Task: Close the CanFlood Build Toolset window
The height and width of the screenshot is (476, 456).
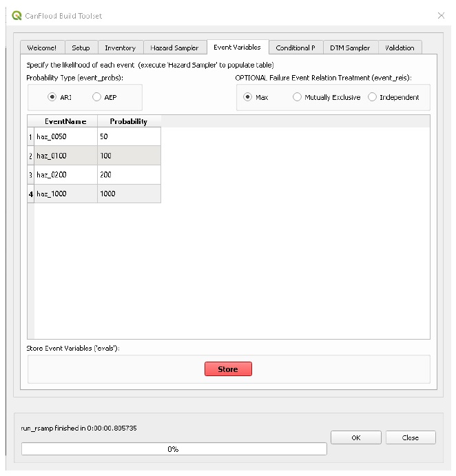Action: (441, 15)
